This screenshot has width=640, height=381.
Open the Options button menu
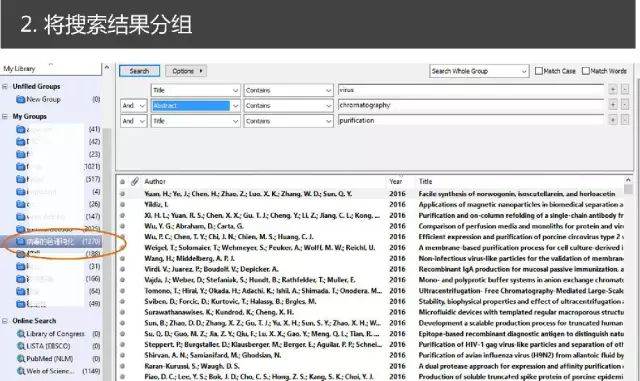(186, 71)
